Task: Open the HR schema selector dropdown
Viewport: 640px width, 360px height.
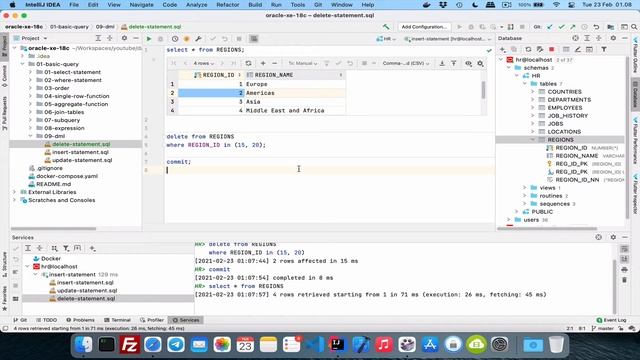Action: click(386, 39)
